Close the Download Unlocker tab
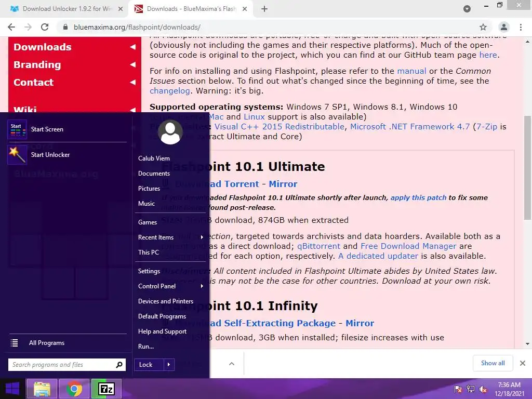 click(121, 9)
